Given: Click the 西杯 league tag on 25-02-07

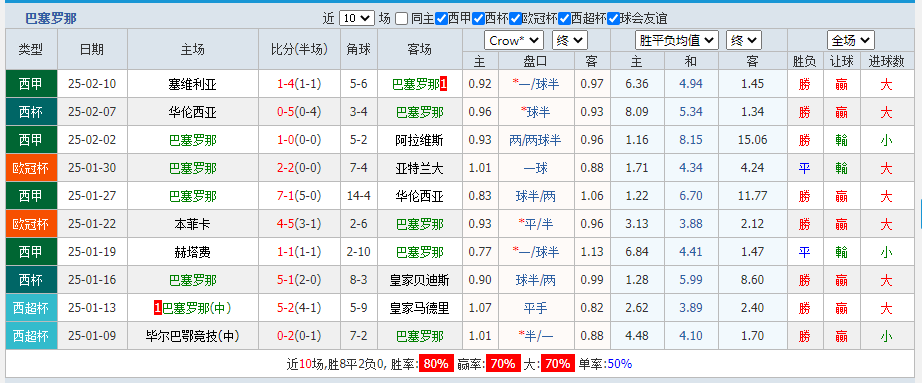Looking at the screenshot, I should [x=32, y=112].
